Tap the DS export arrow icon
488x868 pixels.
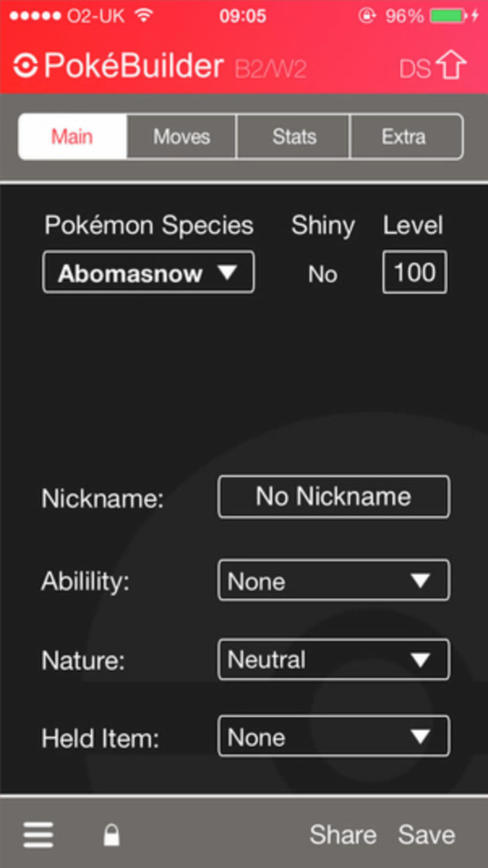[x=452, y=65]
